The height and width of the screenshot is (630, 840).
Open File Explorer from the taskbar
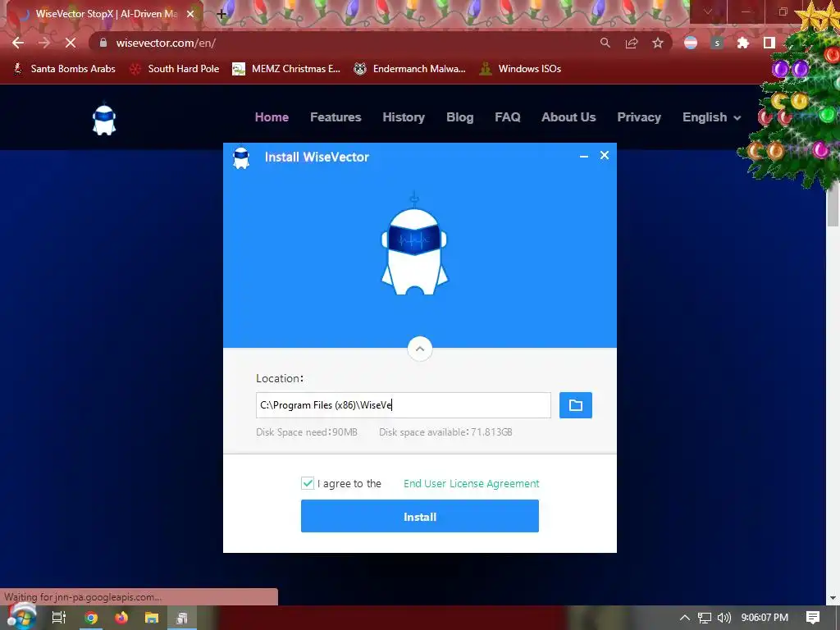click(x=152, y=618)
